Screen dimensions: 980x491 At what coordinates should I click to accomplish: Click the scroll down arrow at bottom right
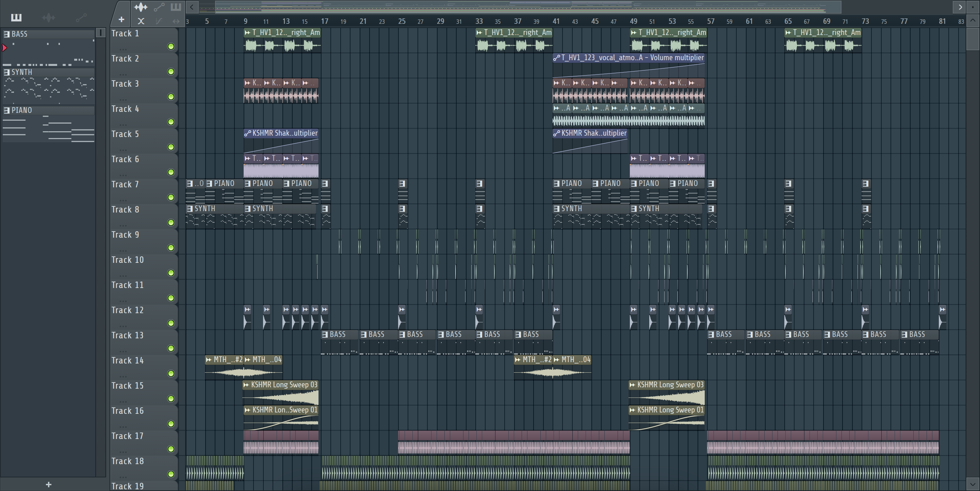coord(973,484)
